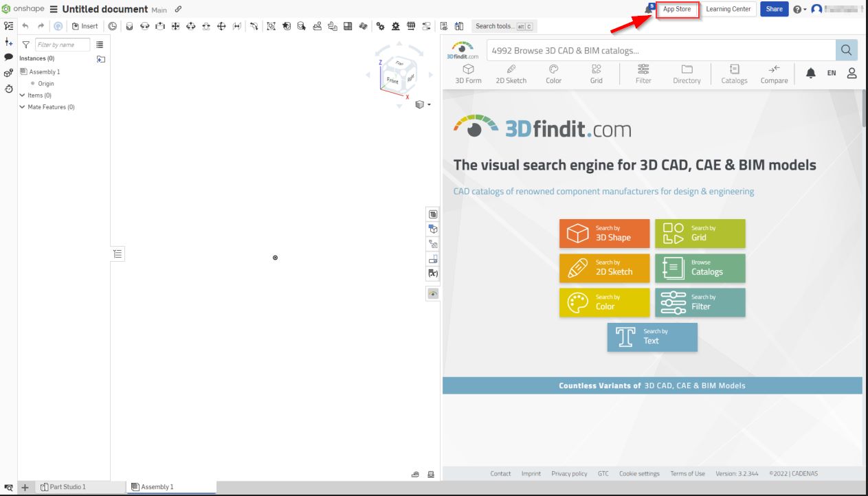Open the Privacy policy footer link
This screenshot has width=868, height=496.
569,473
